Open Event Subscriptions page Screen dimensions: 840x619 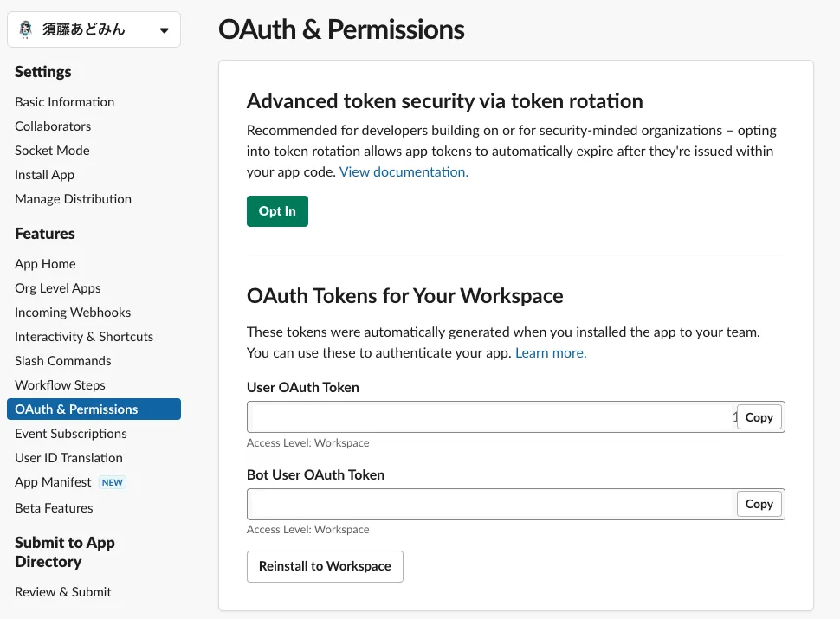pos(71,434)
